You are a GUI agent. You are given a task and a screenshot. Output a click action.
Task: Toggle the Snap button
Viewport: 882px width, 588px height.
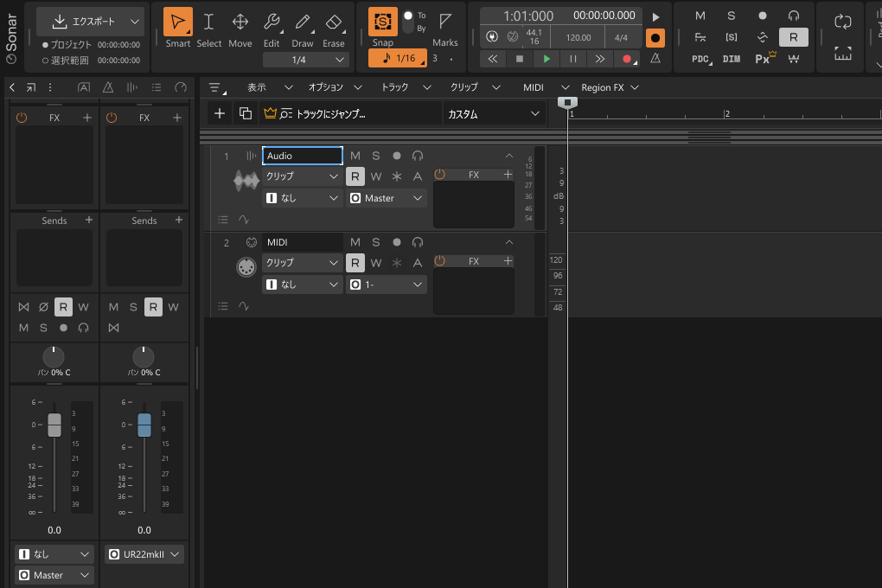click(x=382, y=23)
